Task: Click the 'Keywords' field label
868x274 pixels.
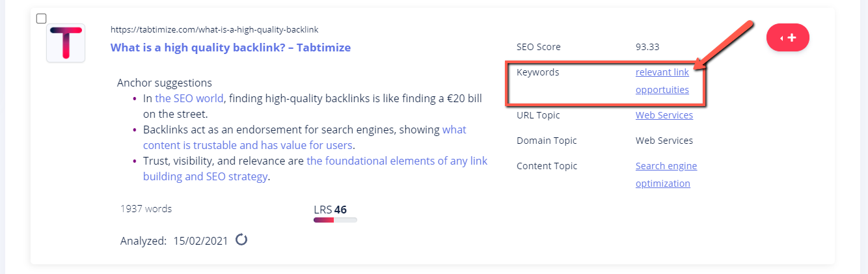Action: pos(538,72)
